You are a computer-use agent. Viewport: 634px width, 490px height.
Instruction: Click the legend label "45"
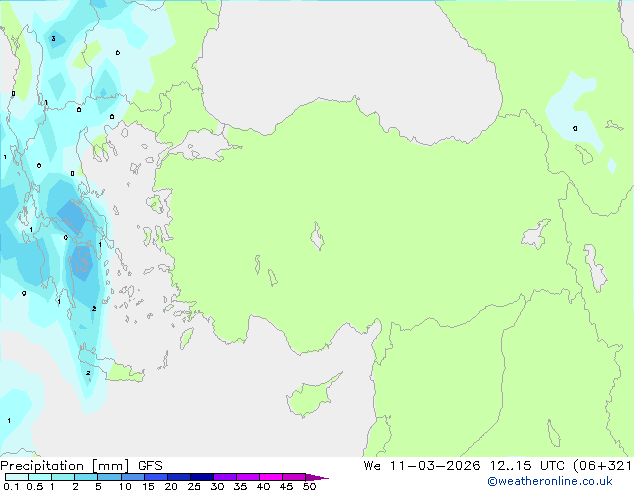click(286, 486)
